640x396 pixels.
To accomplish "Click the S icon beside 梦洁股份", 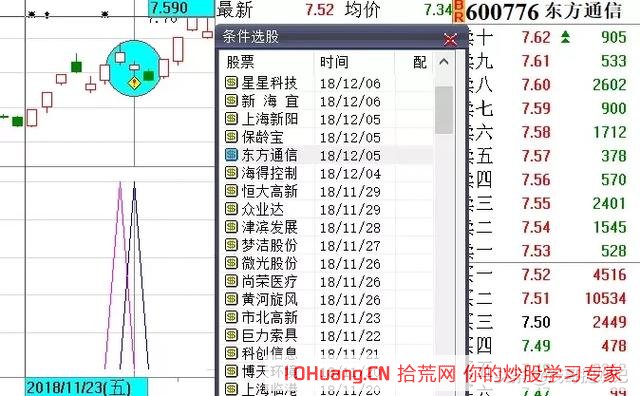I will (x=231, y=245).
